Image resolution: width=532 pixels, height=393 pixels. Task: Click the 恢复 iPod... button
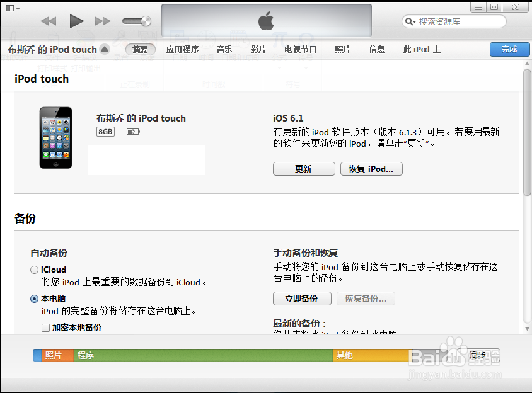371,169
